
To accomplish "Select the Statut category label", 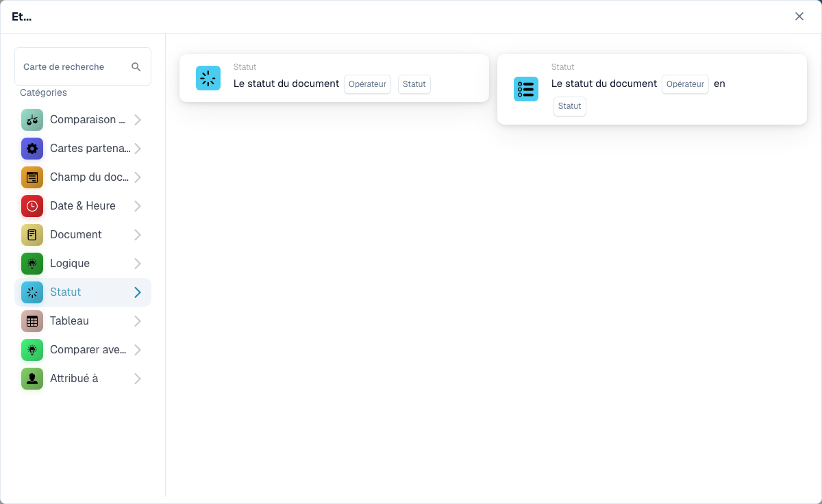I will (x=66, y=292).
